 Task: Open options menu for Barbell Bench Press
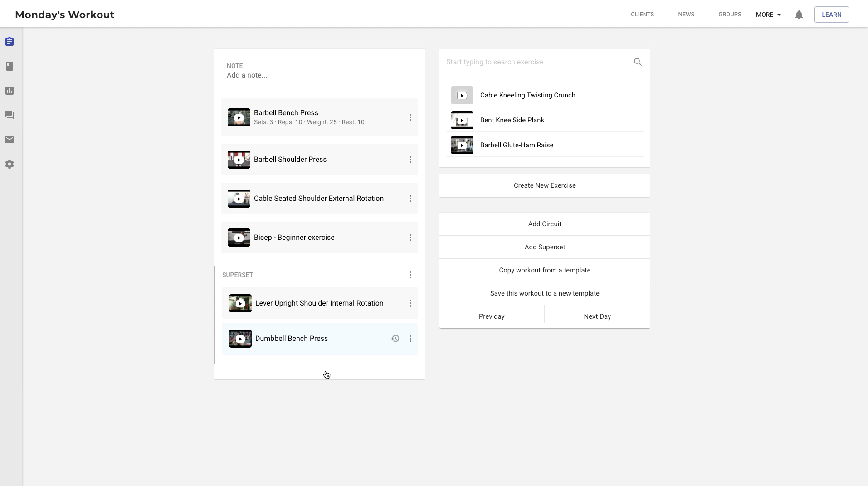click(x=410, y=118)
